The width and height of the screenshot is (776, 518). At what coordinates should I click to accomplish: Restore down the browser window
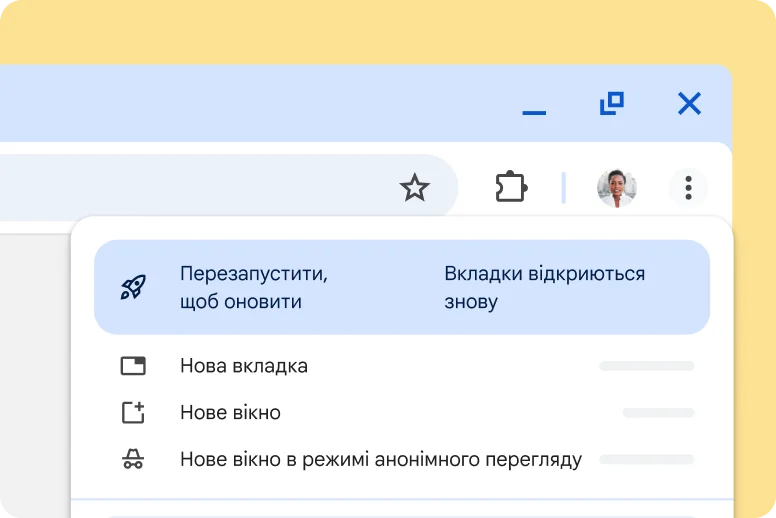(x=611, y=103)
